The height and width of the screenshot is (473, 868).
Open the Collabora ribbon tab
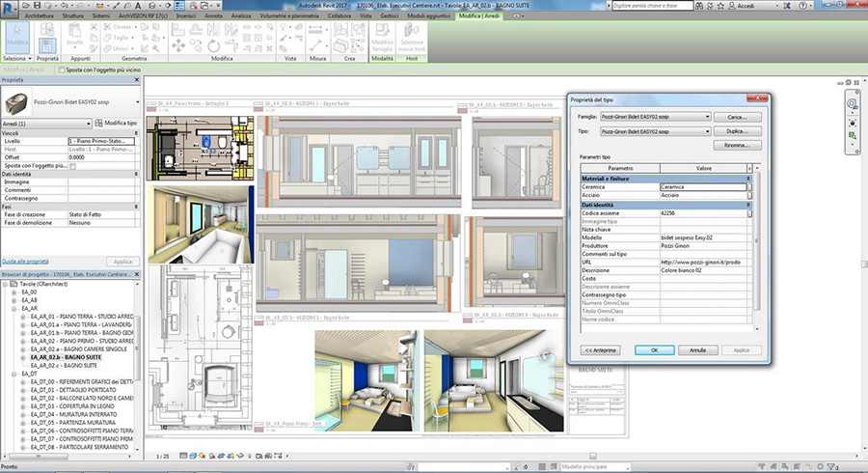point(339,16)
